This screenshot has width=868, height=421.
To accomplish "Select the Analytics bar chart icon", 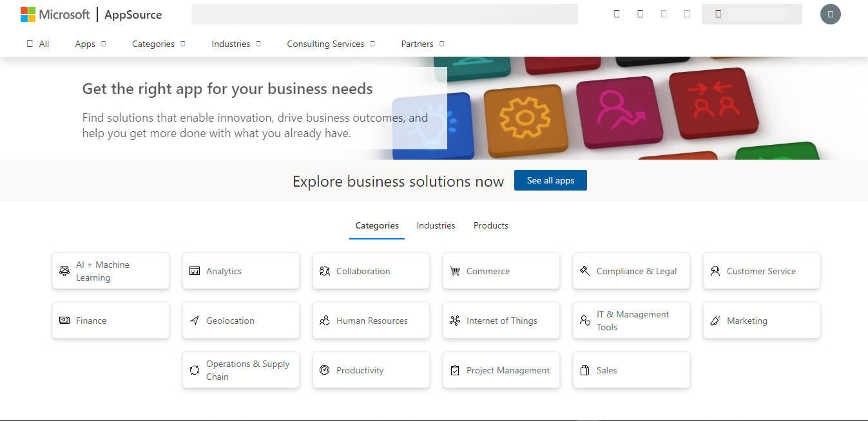I will coord(195,270).
